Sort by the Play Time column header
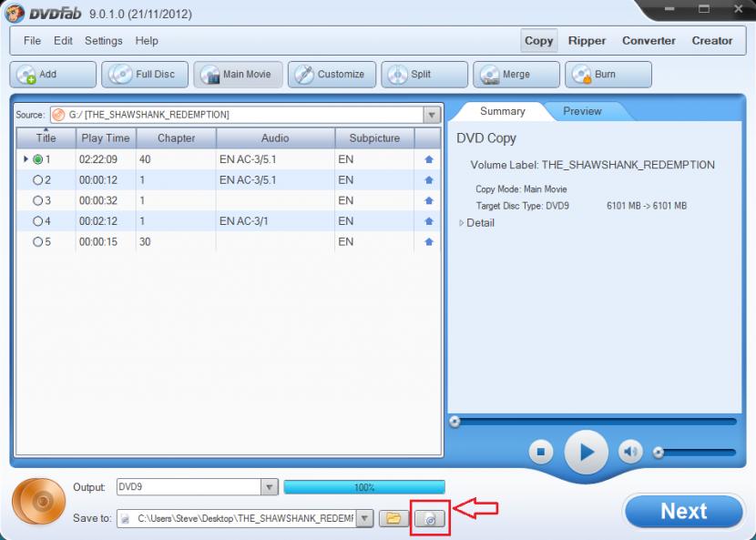Image resolution: width=756 pixels, height=540 pixels. [106, 138]
